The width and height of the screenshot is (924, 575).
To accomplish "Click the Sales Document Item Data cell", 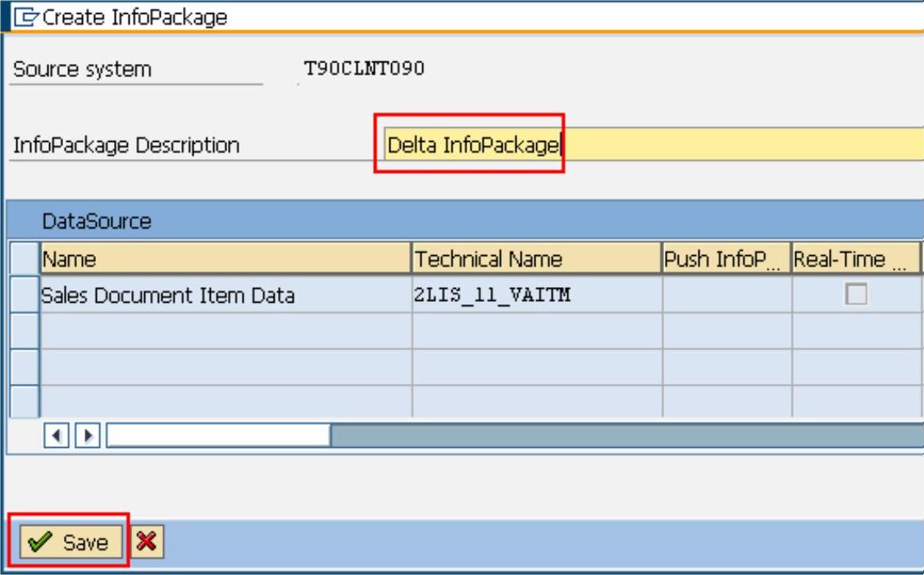I will (x=225, y=294).
